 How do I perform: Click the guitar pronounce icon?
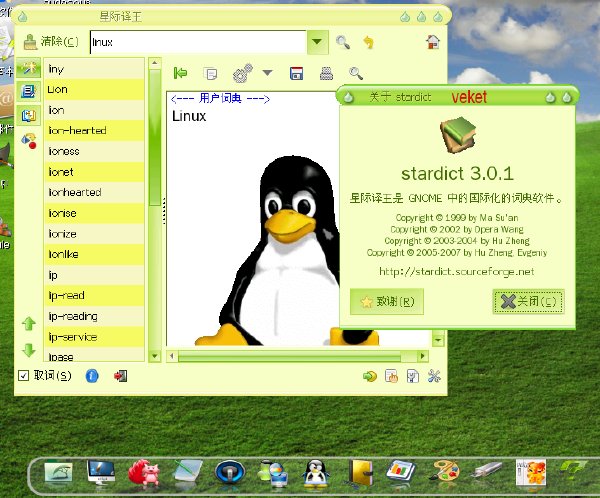click(243, 73)
